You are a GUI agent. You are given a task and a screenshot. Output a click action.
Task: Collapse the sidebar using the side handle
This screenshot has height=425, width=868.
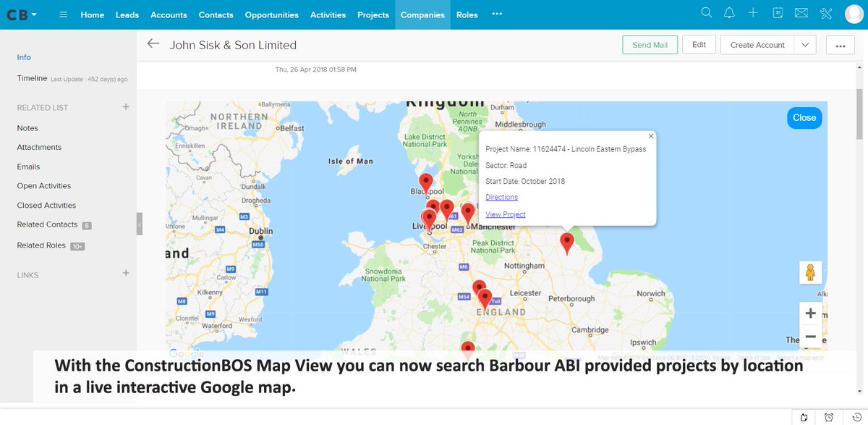pyautogui.click(x=140, y=224)
